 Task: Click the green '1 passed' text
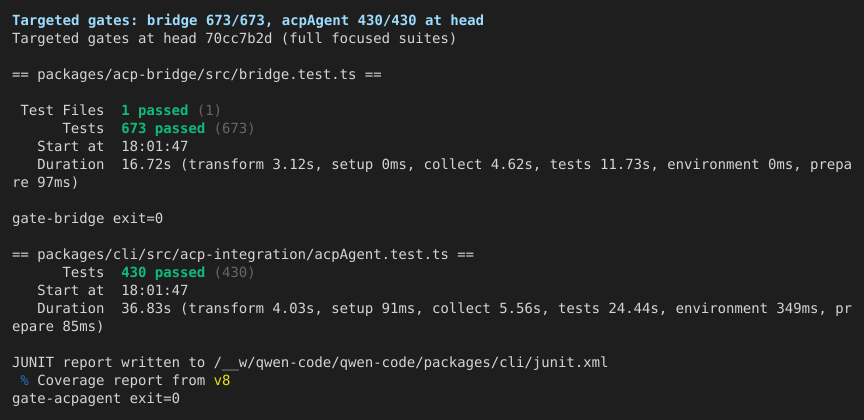point(154,111)
